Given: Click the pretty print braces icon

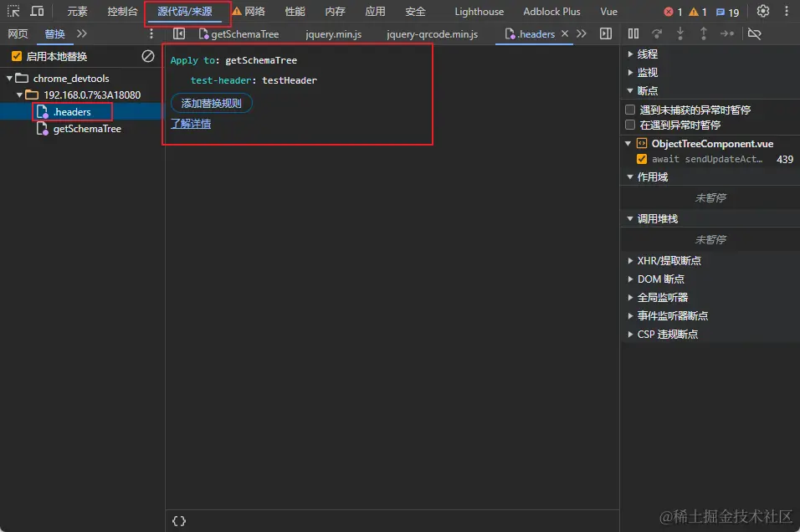Looking at the screenshot, I should tap(178, 520).
